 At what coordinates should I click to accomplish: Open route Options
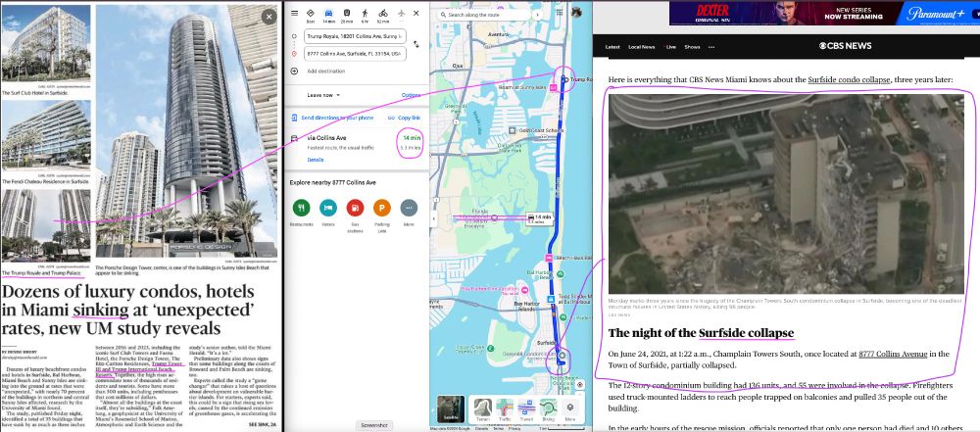(x=411, y=95)
